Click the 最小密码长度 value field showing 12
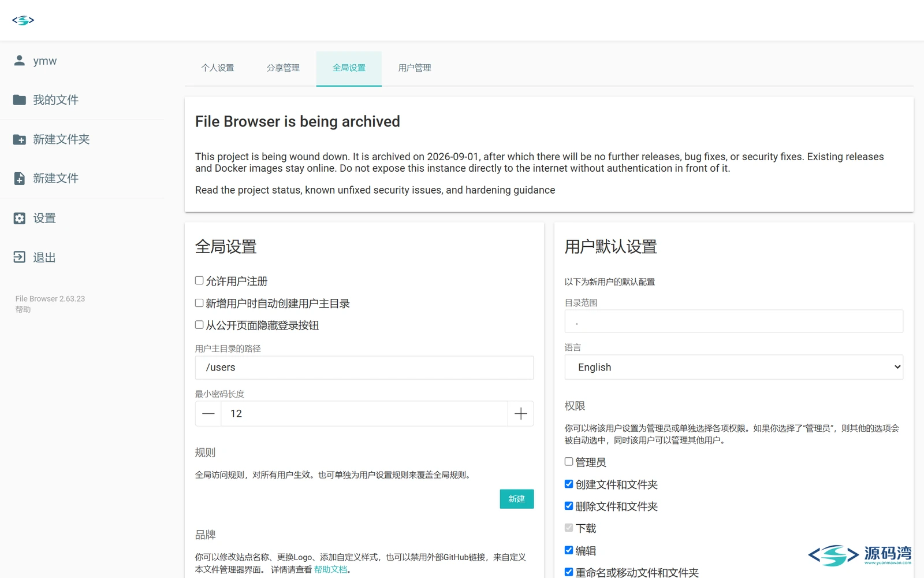The image size is (924, 578). [364, 414]
